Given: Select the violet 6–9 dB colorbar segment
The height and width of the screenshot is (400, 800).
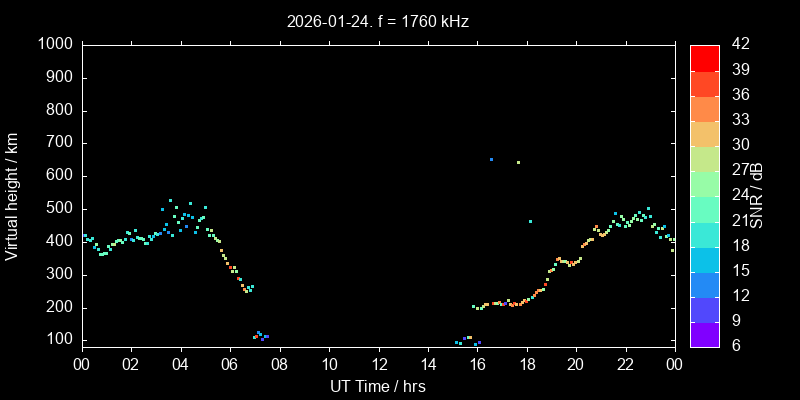Looking at the screenshot, I should [705, 335].
